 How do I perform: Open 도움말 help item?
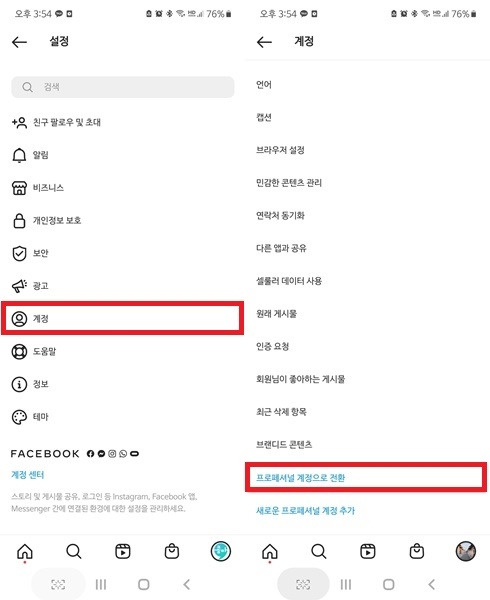click(x=122, y=351)
